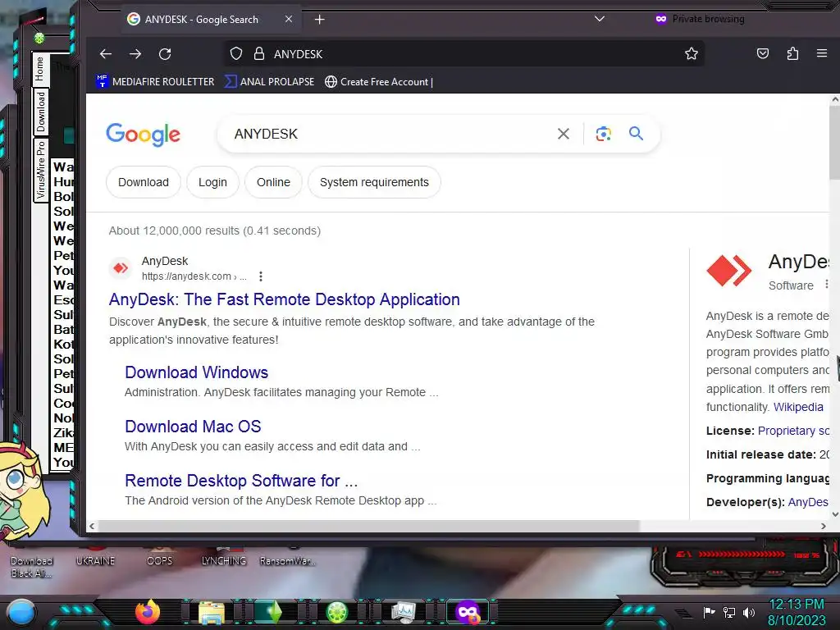The width and height of the screenshot is (840, 630).
Task: Open the Download Mac OS sitelink
Action: pyautogui.click(x=193, y=427)
